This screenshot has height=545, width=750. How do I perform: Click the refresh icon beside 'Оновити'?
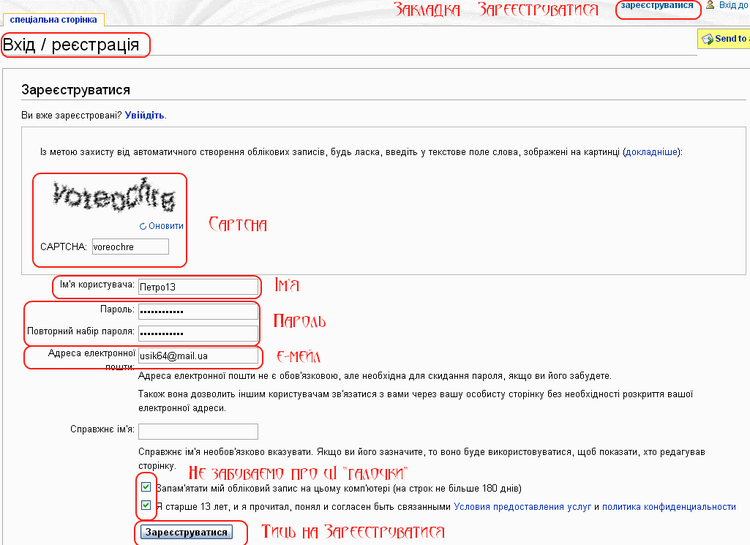143,226
